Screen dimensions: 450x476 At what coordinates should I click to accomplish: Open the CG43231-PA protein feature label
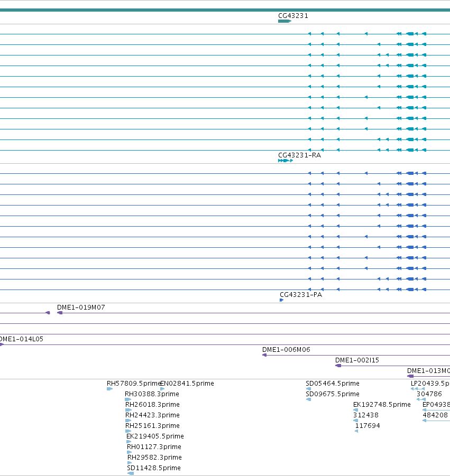(x=301, y=295)
